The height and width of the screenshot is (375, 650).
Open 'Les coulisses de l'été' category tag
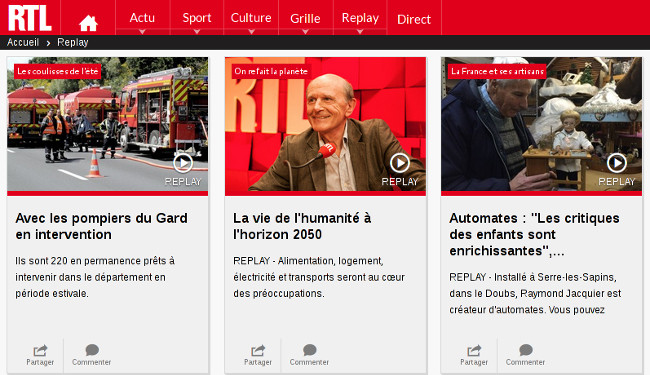click(58, 71)
